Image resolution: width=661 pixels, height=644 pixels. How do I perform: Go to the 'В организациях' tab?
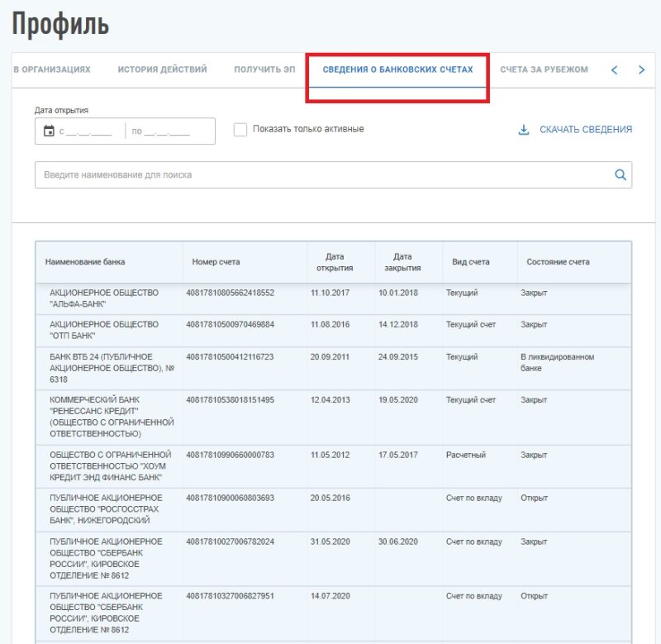tap(52, 69)
